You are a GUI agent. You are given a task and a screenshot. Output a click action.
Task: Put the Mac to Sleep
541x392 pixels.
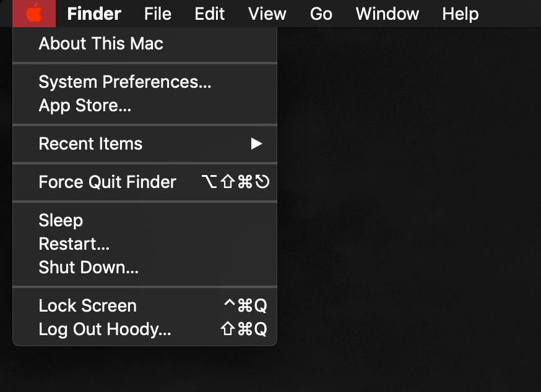(x=145, y=220)
